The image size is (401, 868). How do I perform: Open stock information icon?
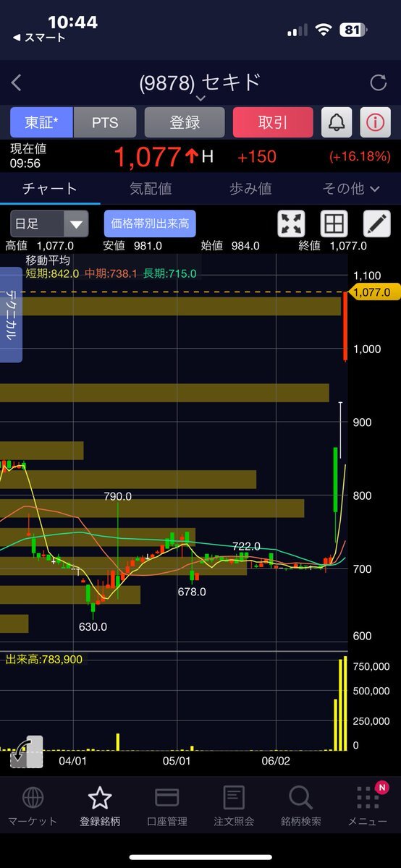(x=375, y=122)
